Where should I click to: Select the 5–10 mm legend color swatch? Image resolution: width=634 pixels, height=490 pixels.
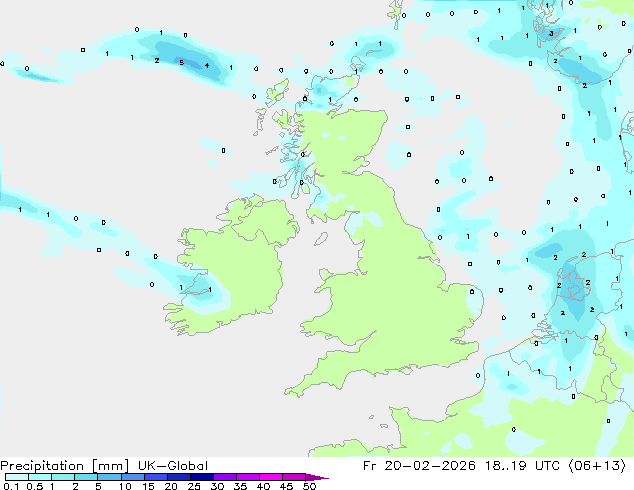click(x=109, y=477)
